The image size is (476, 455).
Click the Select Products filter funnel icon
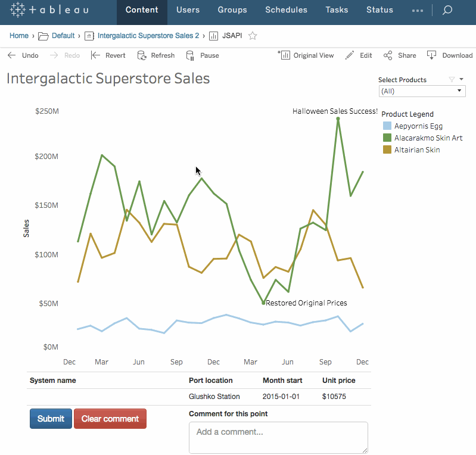(x=452, y=80)
